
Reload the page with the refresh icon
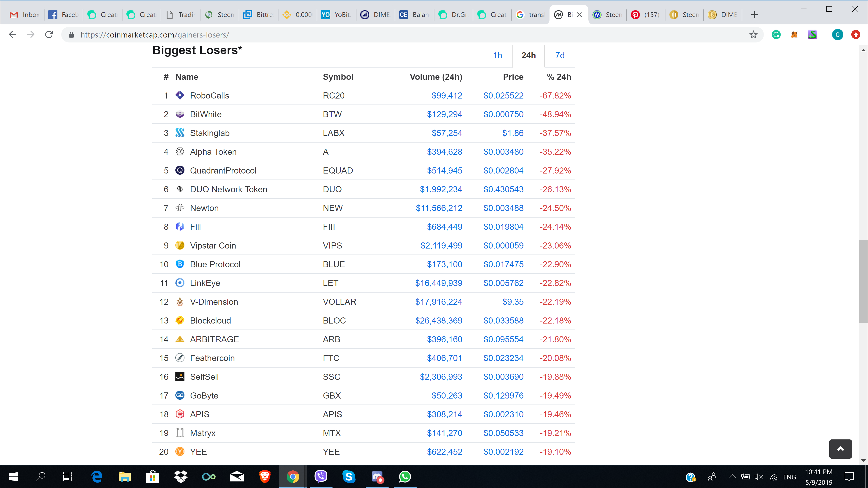pyautogui.click(x=49, y=35)
